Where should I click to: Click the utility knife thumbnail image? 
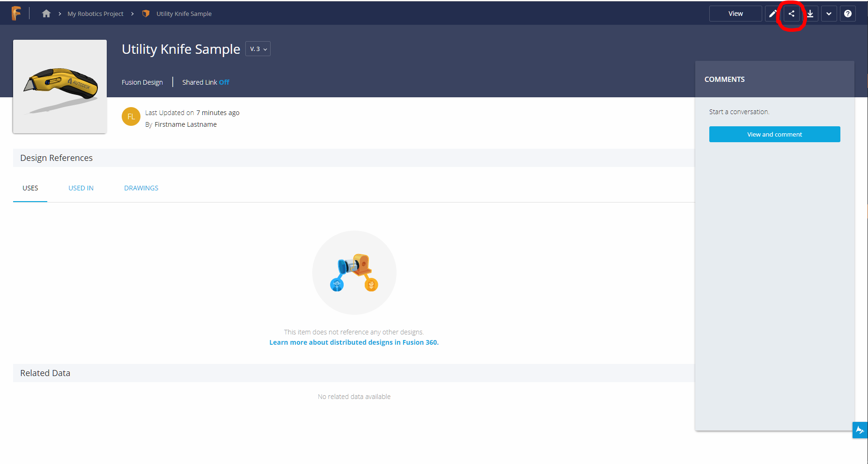point(60,87)
